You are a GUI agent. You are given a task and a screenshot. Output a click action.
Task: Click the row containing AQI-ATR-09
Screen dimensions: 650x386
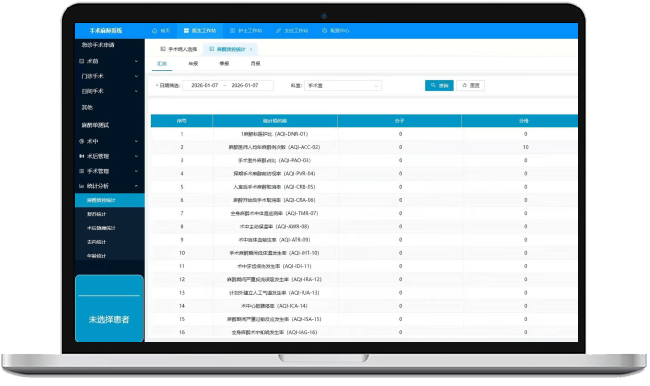(364, 240)
